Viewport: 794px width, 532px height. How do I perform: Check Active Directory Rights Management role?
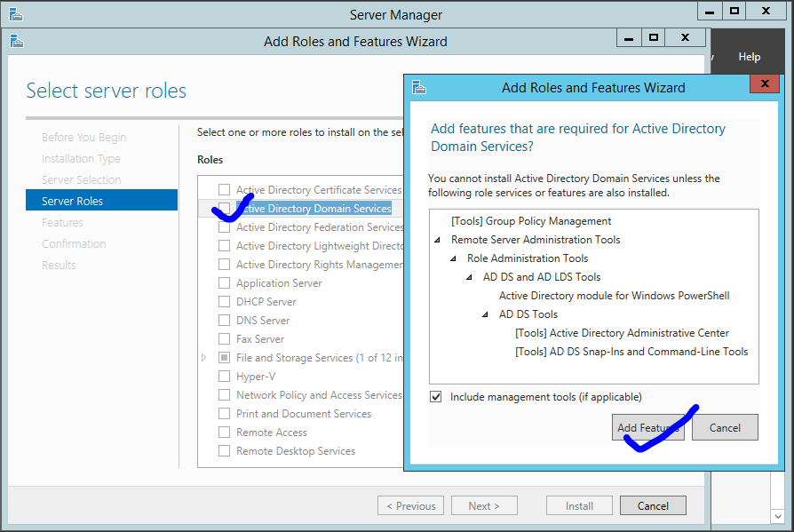[224, 265]
